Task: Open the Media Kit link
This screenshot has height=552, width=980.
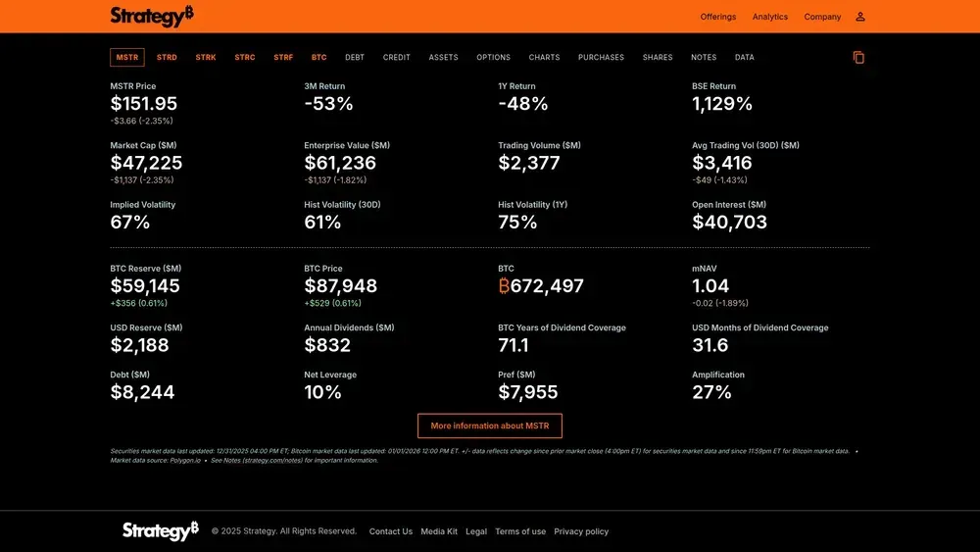Action: click(439, 531)
